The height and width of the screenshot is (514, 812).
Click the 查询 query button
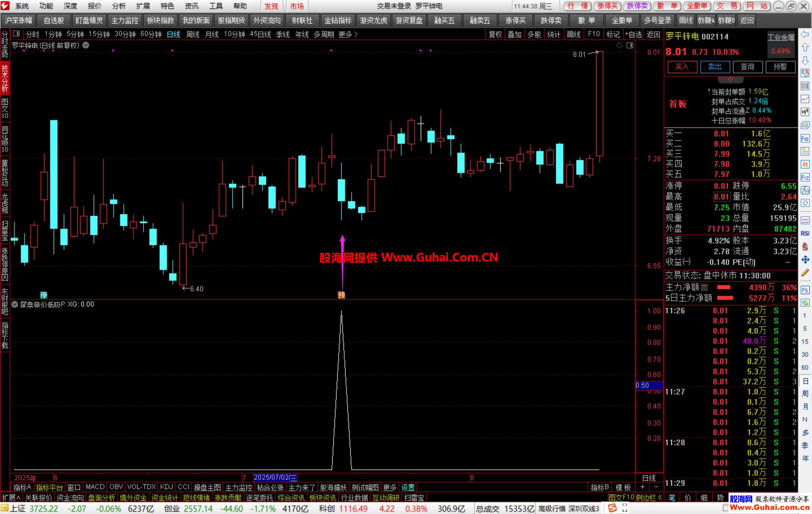tap(747, 67)
